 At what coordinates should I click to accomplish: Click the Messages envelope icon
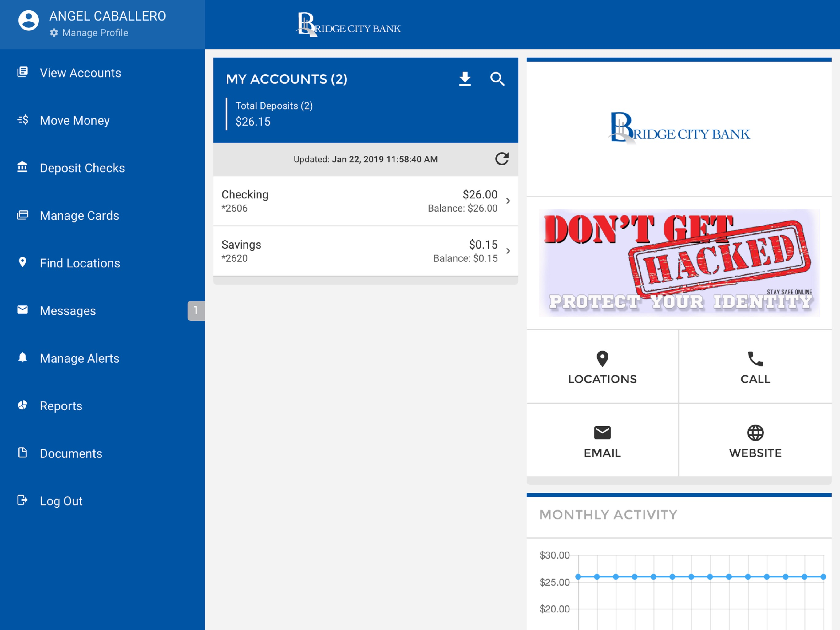coord(23,310)
